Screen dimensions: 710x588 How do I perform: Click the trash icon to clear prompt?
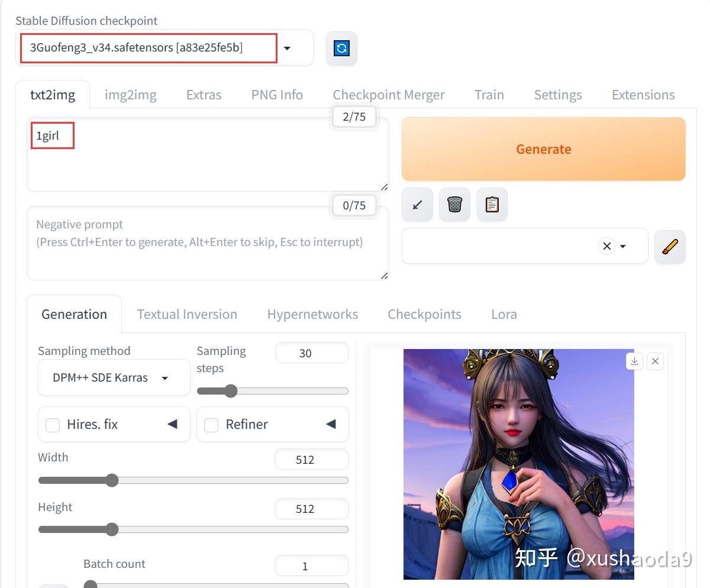pos(454,205)
